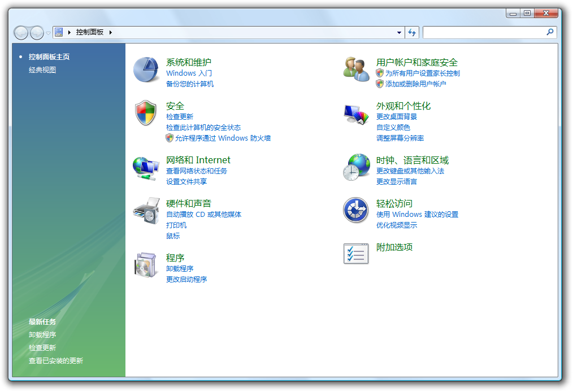Open the 系统和维护 pie chart icon
Viewport: 573px width, 392px height.
[146, 69]
